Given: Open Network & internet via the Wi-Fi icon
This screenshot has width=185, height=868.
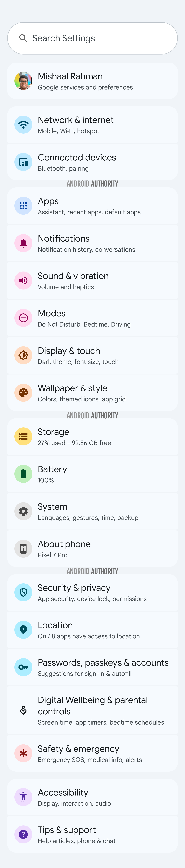Looking at the screenshot, I should (23, 125).
